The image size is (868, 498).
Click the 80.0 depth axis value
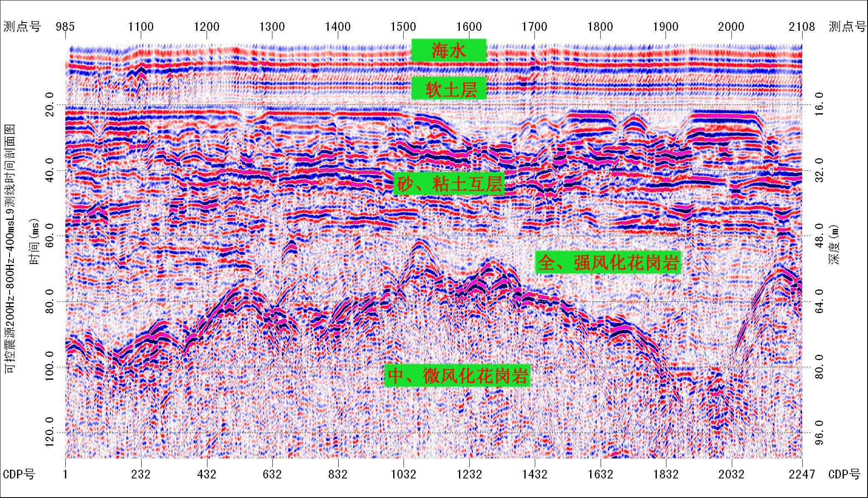819,366
